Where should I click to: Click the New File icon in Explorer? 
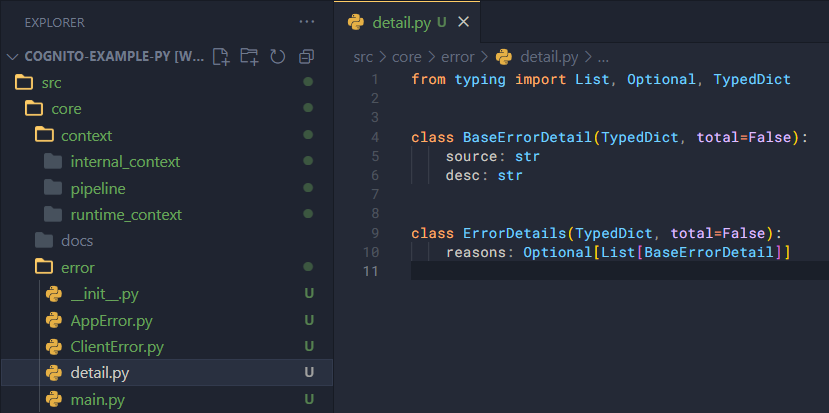pyautogui.click(x=221, y=57)
